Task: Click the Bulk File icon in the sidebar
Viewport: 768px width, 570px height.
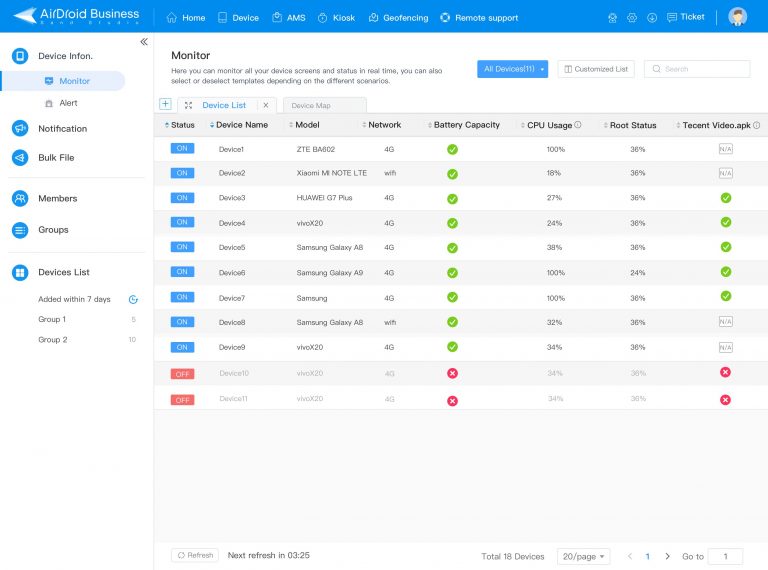Action: (19, 158)
